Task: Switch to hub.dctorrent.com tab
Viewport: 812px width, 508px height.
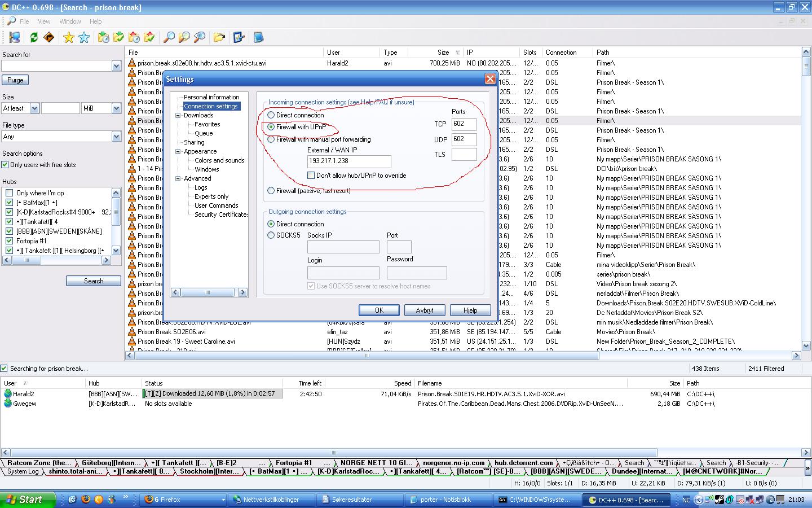Action: coord(524,462)
